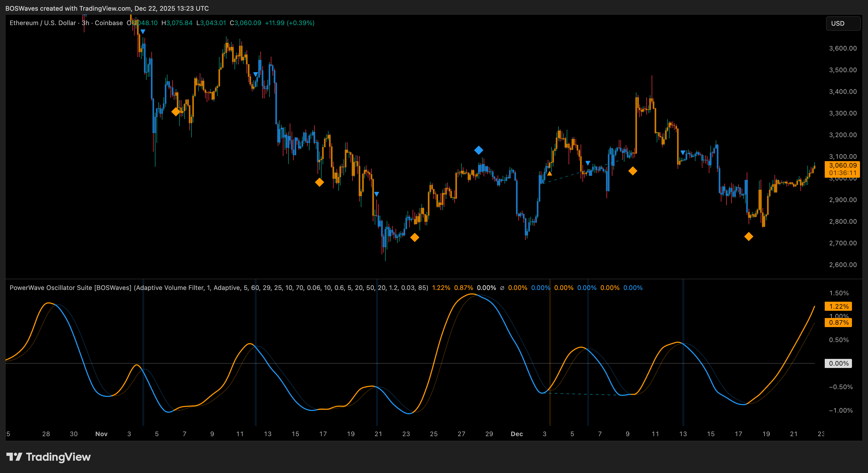Click the orange up-triangle signal near December 3
Screen dimensions: 868x473
[x=550, y=174]
